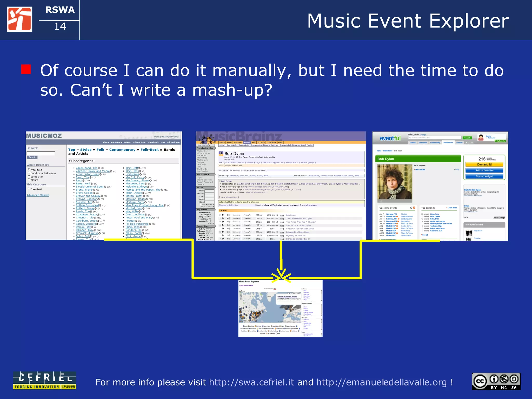This screenshot has height=399, width=532.
Task: Click Warsaw, POL upcoming event link
Action: tap(391, 214)
